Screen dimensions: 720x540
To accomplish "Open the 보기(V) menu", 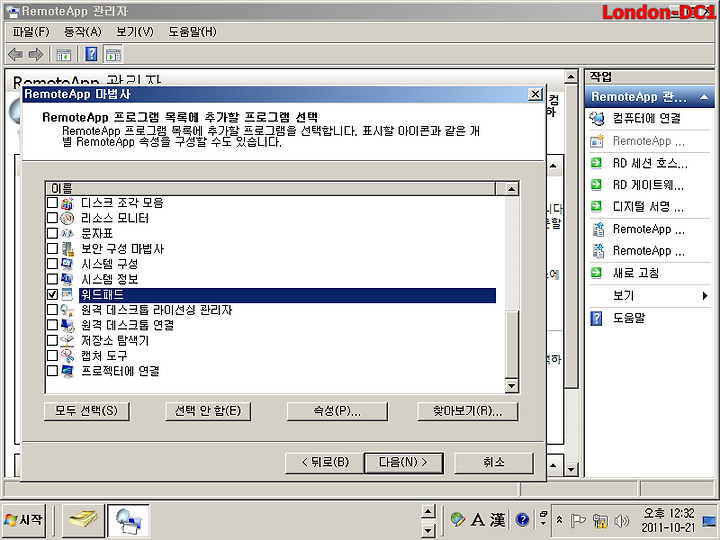I will coord(135,32).
